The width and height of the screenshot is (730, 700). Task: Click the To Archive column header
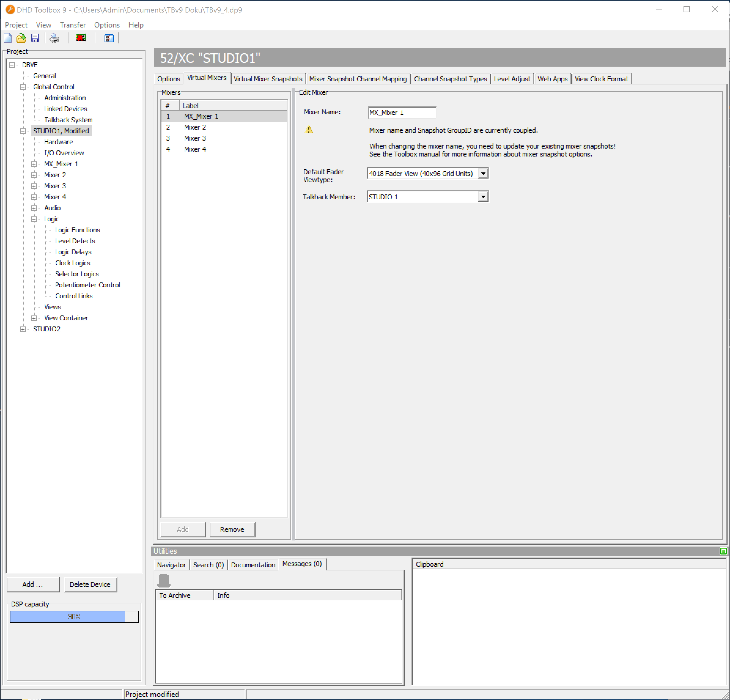[185, 595]
